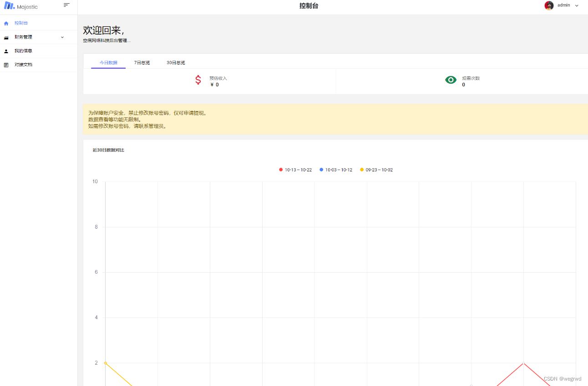Open 我的信息 in the sidebar

[23, 51]
